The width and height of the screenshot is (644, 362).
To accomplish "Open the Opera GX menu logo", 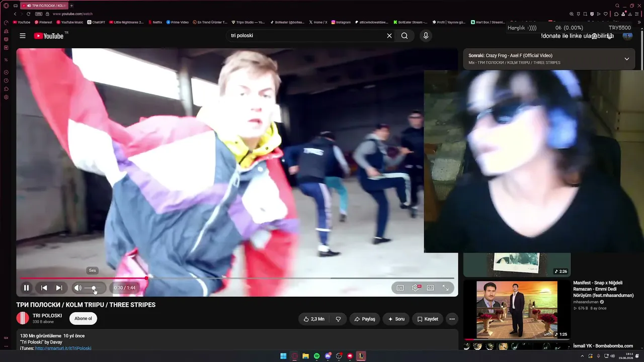I will 6,6.
